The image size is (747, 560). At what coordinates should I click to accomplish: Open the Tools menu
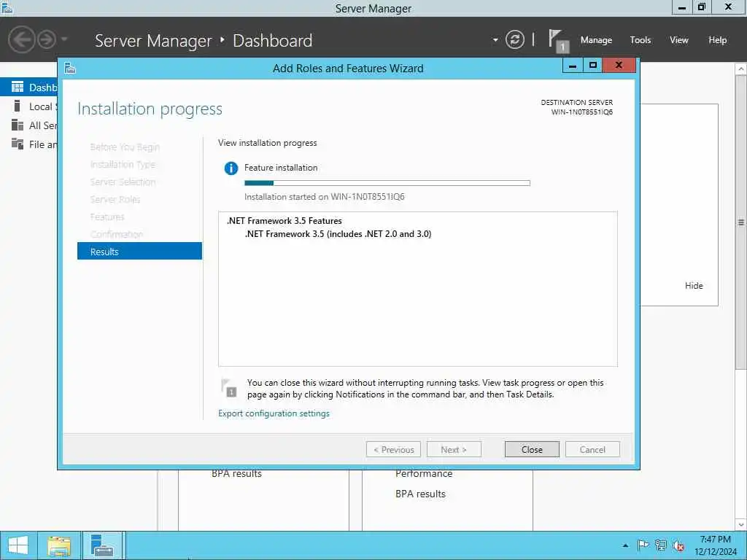pos(640,40)
